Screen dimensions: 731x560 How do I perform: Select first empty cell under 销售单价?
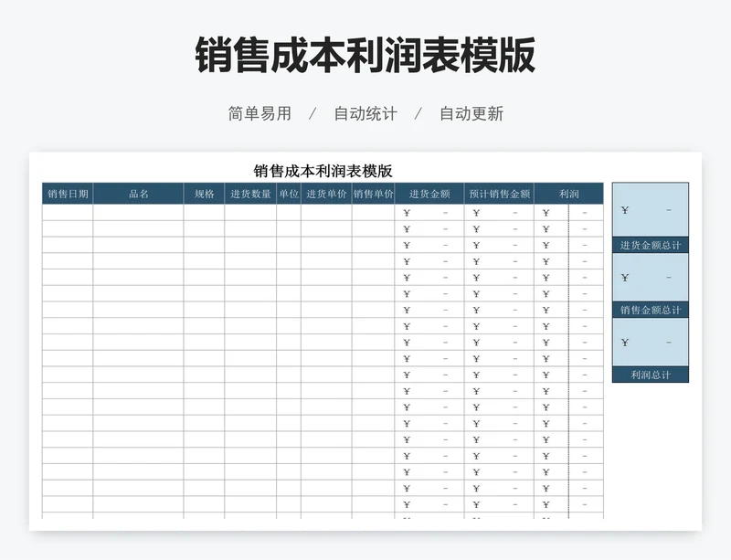click(373, 213)
